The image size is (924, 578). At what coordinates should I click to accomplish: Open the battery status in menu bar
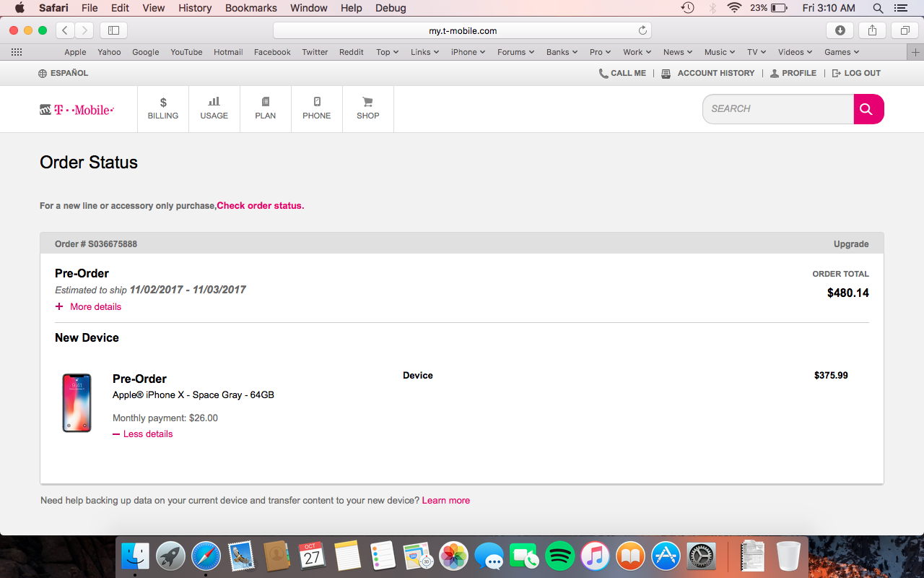[x=770, y=8]
